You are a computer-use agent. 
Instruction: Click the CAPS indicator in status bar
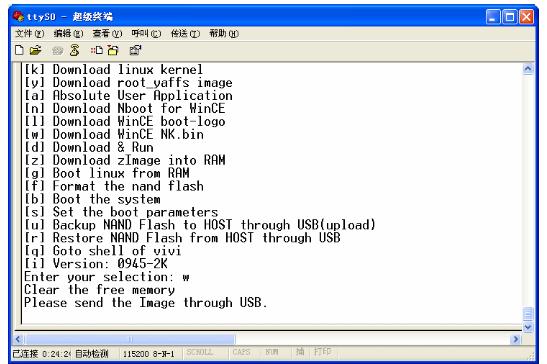241,352
